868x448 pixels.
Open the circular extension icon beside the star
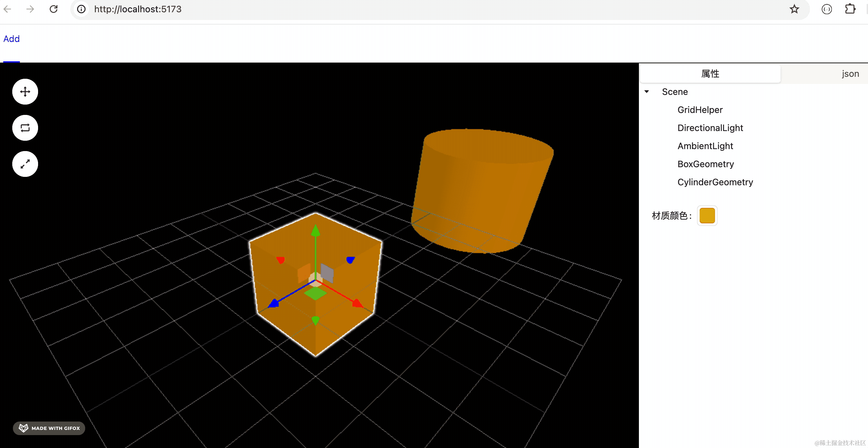pos(827,9)
